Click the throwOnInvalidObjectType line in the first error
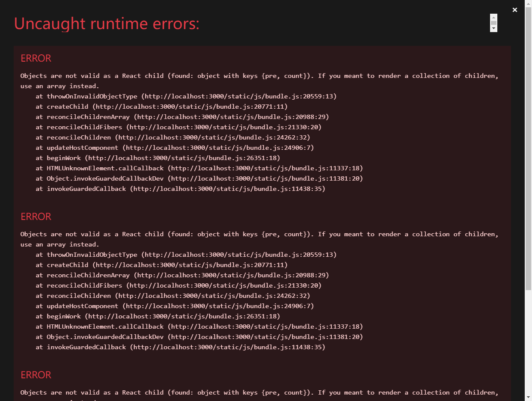 (186, 96)
